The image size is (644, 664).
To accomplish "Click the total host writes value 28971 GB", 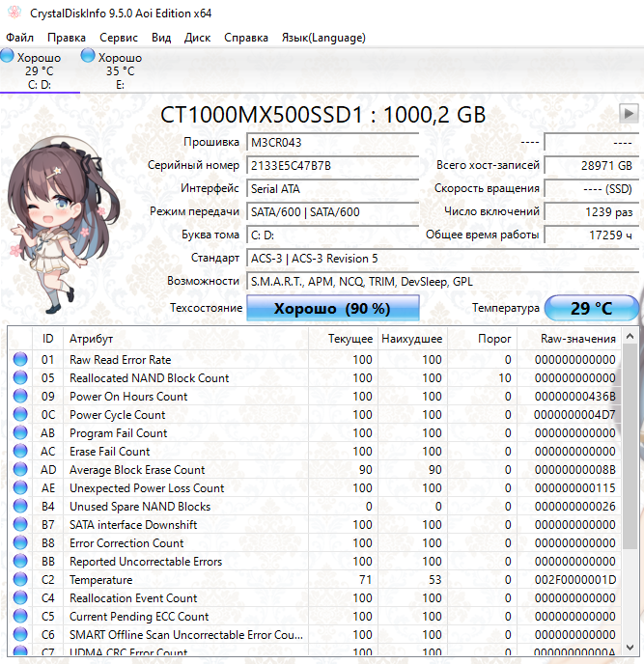I will [592, 166].
